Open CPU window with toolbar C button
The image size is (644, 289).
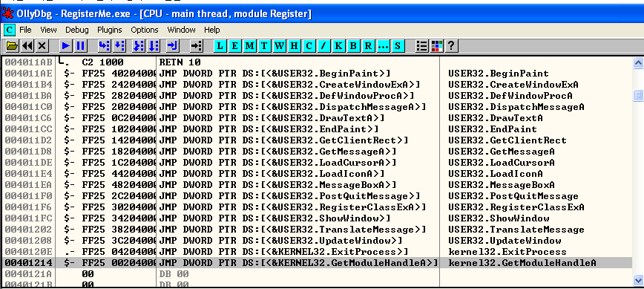pyautogui.click(x=309, y=45)
